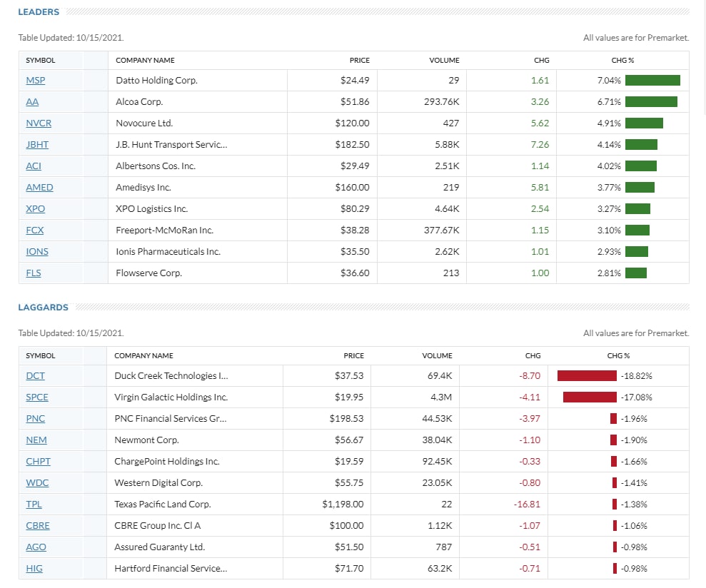This screenshot has width=706, height=588.
Task: Open the AA symbol link
Action: (x=32, y=102)
